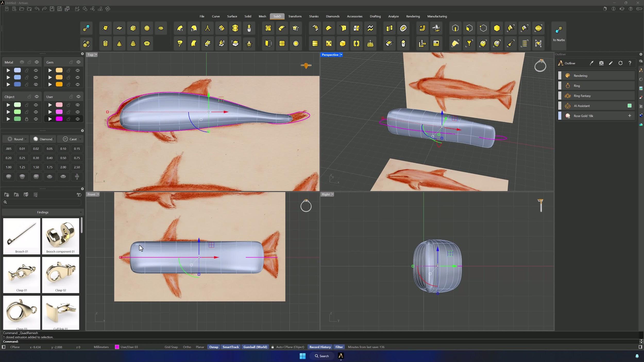Click the save floppy disk icon
Viewport: 644px width, 362px height.
coord(52,9)
